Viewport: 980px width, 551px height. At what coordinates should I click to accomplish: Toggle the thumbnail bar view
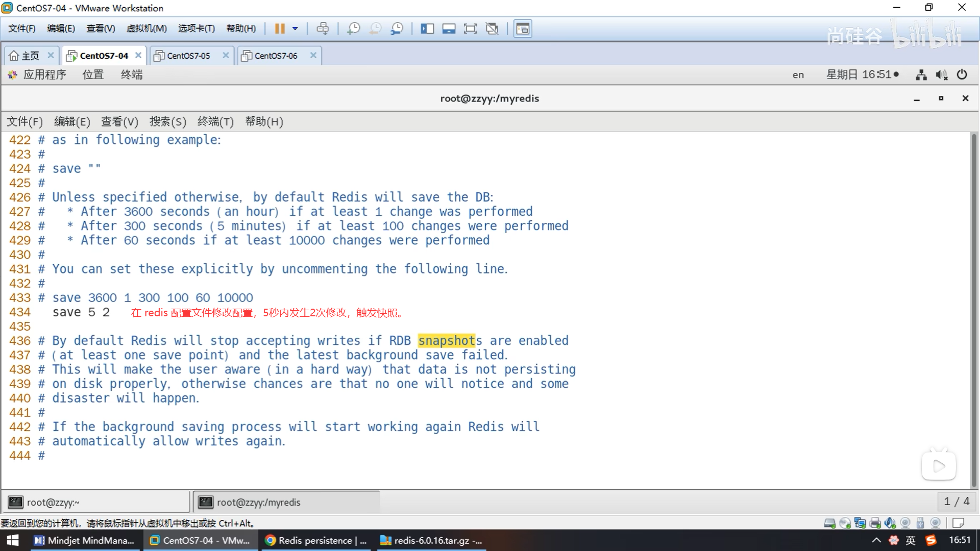pyautogui.click(x=449, y=29)
